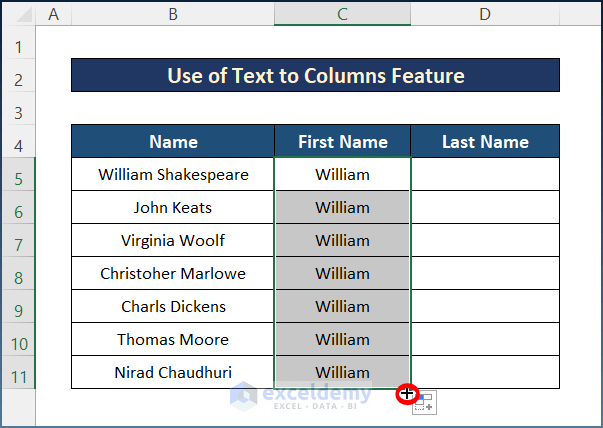This screenshot has height=428, width=603.
Task: Click the 'Name' table header cell
Action: pyautogui.click(x=173, y=142)
